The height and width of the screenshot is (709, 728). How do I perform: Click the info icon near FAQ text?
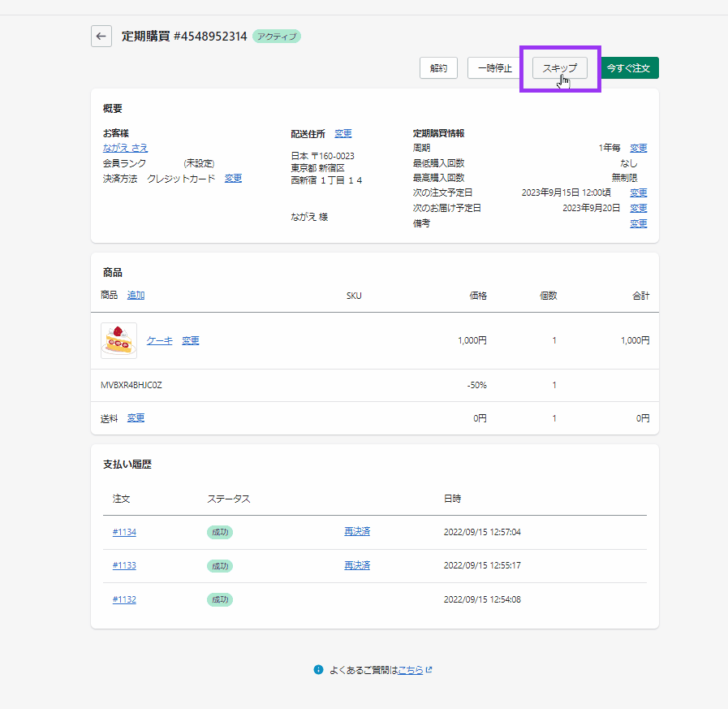[319, 670]
